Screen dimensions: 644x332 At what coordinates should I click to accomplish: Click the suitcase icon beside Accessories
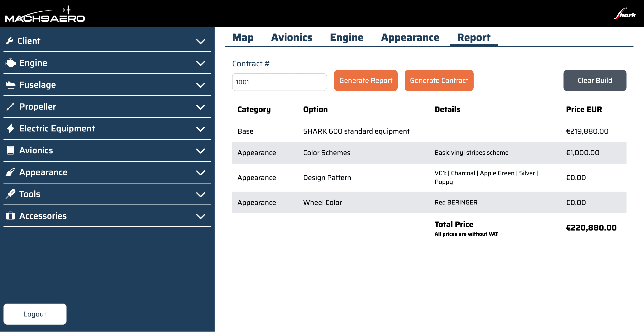(10, 216)
